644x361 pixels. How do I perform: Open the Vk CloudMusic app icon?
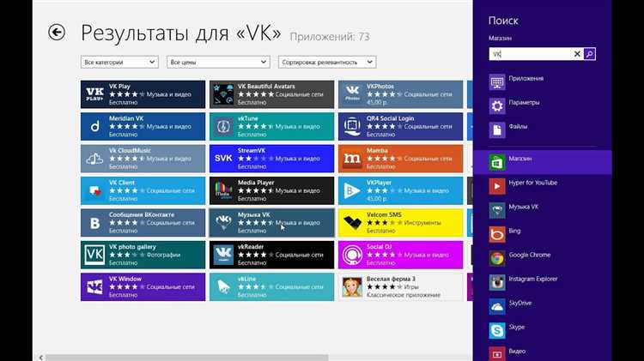(x=94, y=159)
